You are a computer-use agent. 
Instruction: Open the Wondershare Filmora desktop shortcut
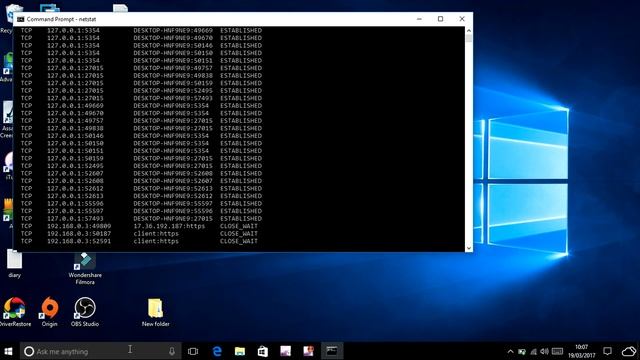coord(85,268)
